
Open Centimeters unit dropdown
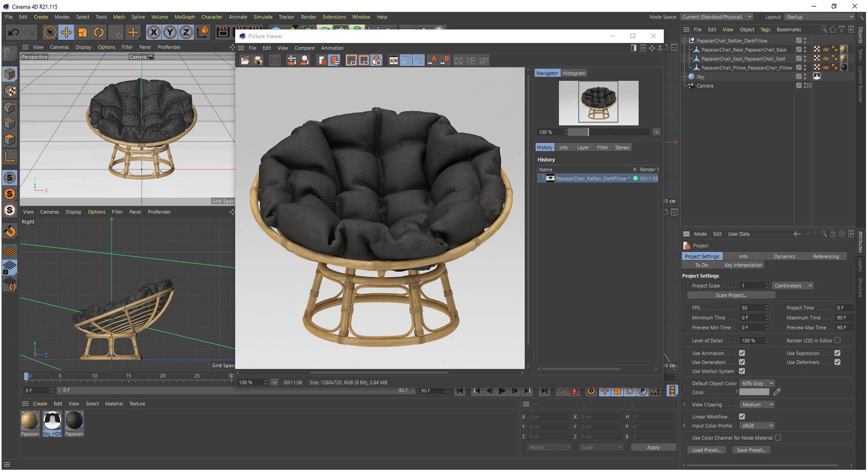click(793, 286)
